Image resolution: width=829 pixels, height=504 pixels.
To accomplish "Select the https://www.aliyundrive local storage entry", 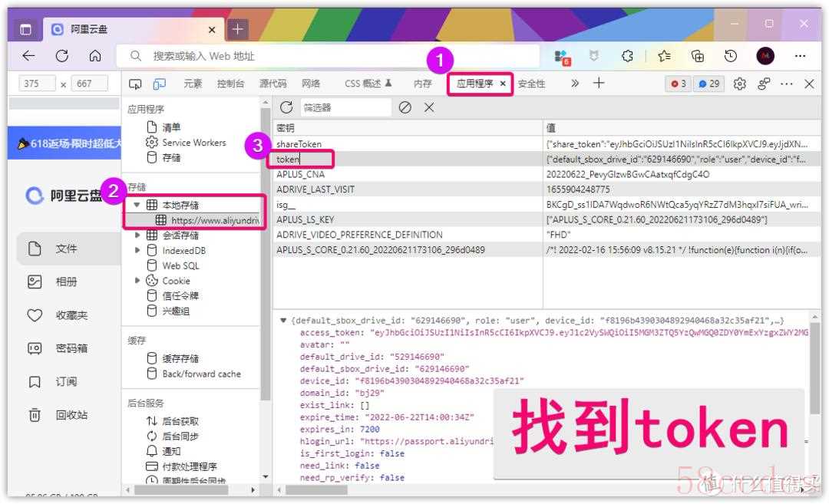I will 207,220.
